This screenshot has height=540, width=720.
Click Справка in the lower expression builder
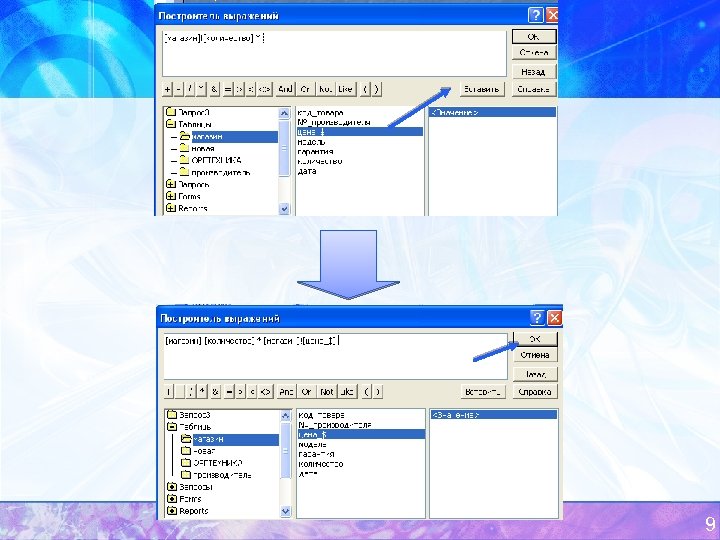[535, 392]
